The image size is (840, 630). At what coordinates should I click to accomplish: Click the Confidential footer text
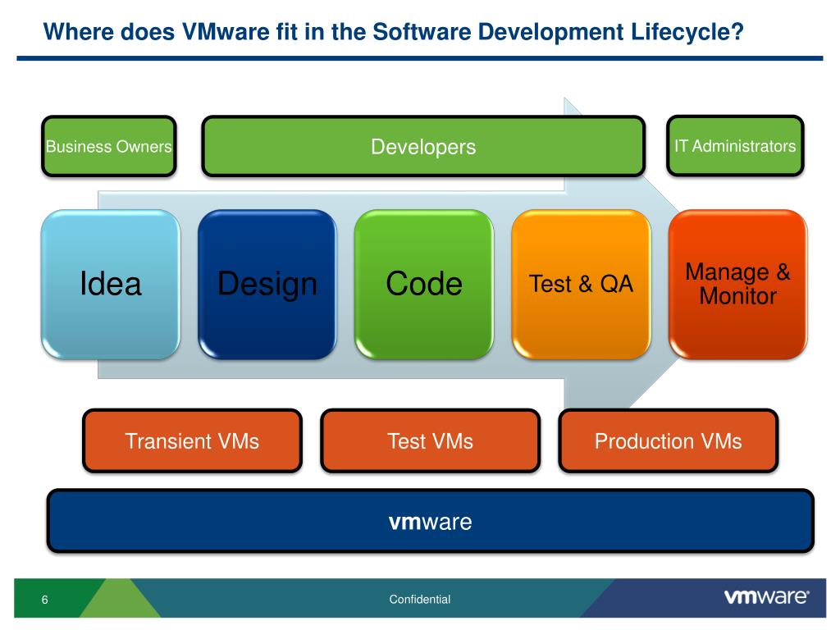[x=419, y=599]
